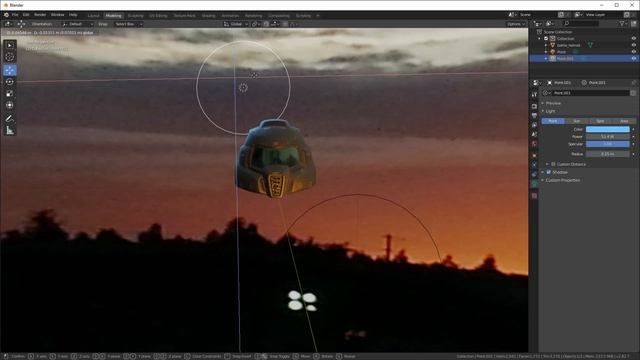Hide the Collection in viewport via eye
The image size is (640, 360).
click(x=634, y=38)
